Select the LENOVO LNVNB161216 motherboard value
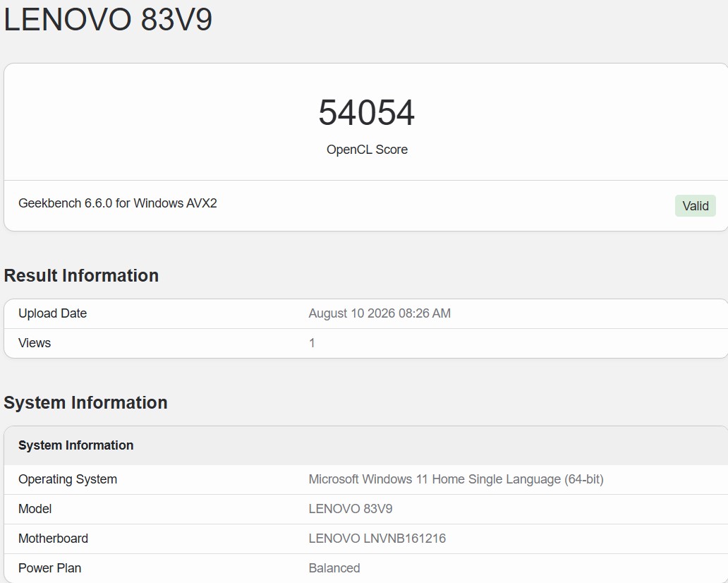The width and height of the screenshot is (728, 583). click(x=377, y=539)
